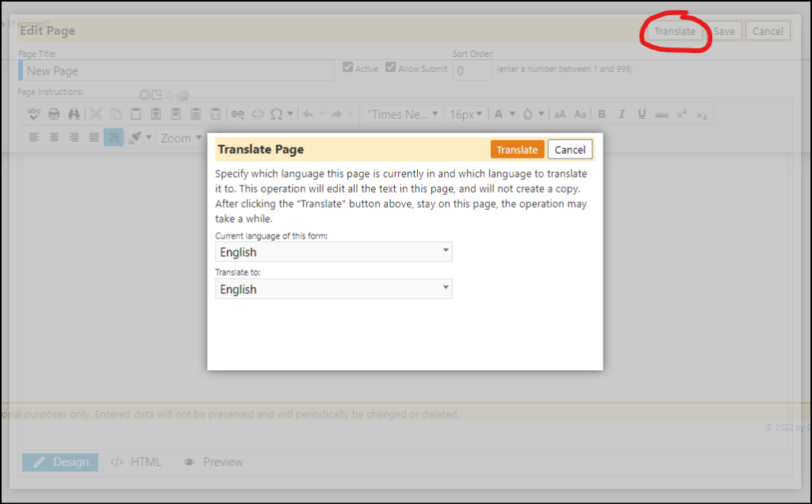
Task: Click the red delete icon above toolbar
Action: click(x=144, y=94)
